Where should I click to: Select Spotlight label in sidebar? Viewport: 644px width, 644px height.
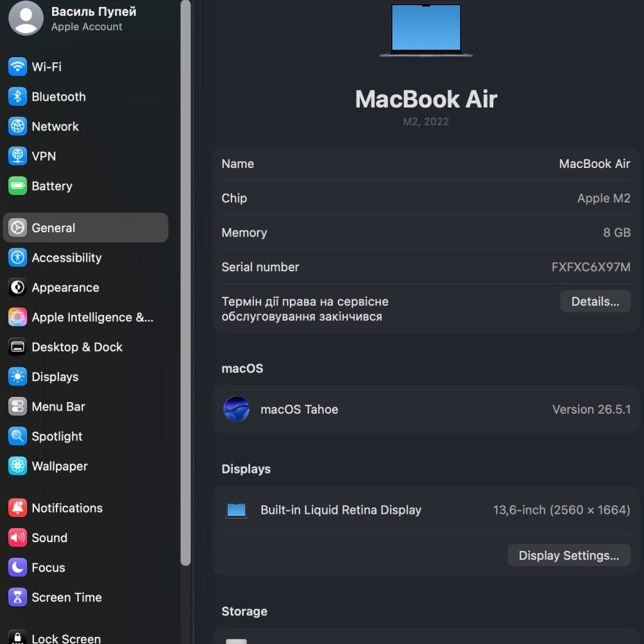tap(57, 436)
